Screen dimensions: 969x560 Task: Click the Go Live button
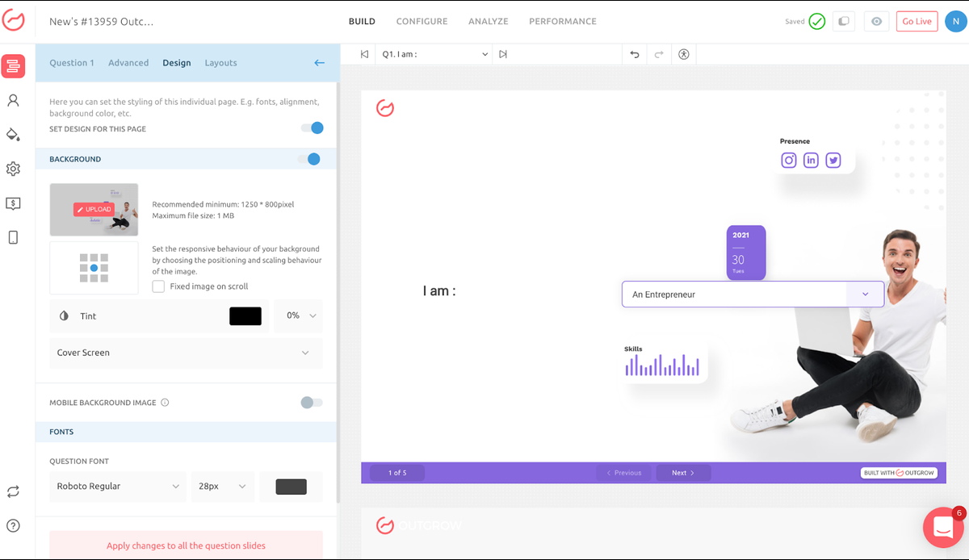click(x=917, y=22)
